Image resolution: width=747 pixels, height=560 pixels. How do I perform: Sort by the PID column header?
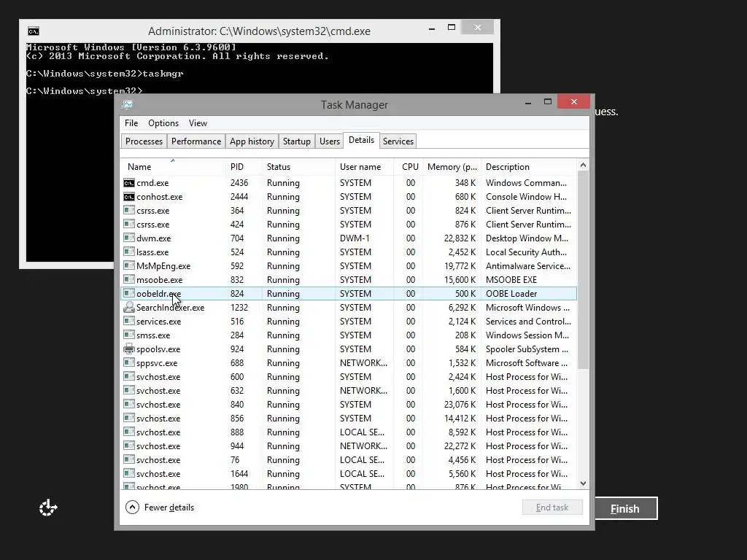point(243,167)
